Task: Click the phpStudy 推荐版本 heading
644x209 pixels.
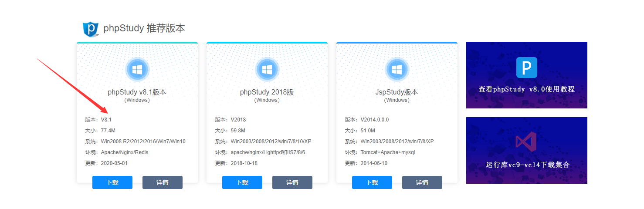Action: coord(144,28)
